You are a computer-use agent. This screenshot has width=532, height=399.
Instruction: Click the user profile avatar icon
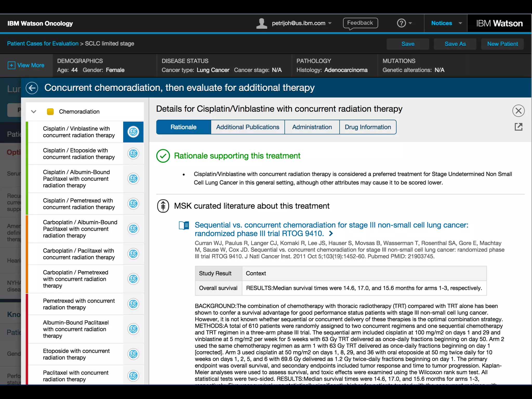[262, 23]
